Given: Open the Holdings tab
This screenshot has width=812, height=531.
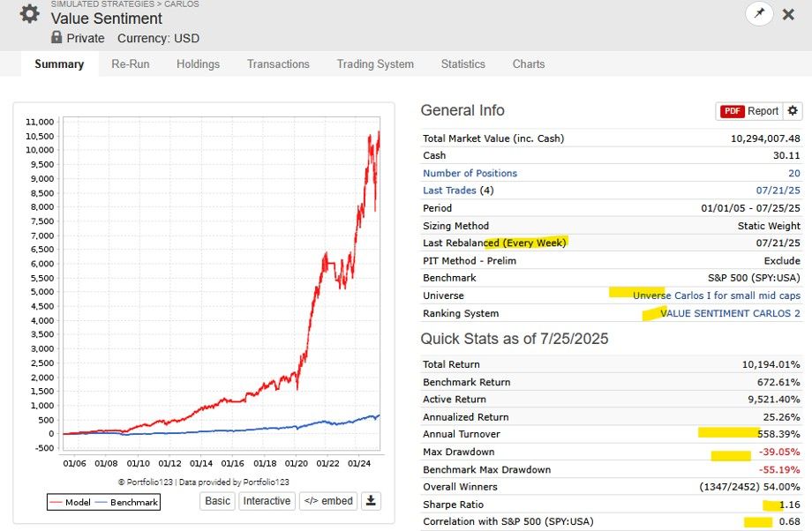Looking at the screenshot, I should coord(198,64).
